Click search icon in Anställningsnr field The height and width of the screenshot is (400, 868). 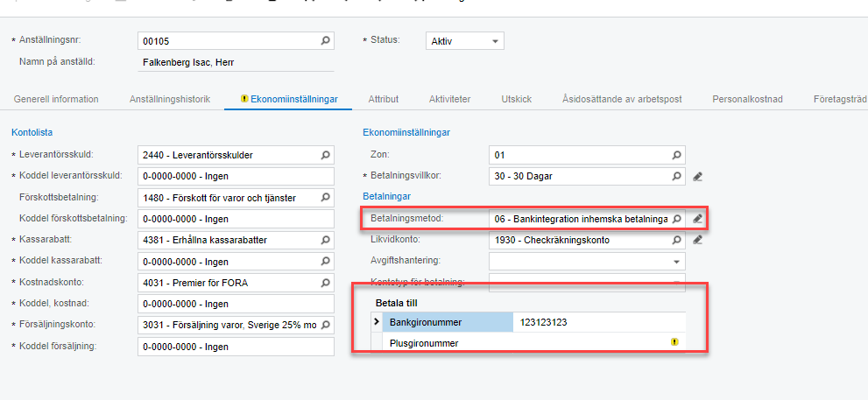pyautogui.click(x=325, y=40)
